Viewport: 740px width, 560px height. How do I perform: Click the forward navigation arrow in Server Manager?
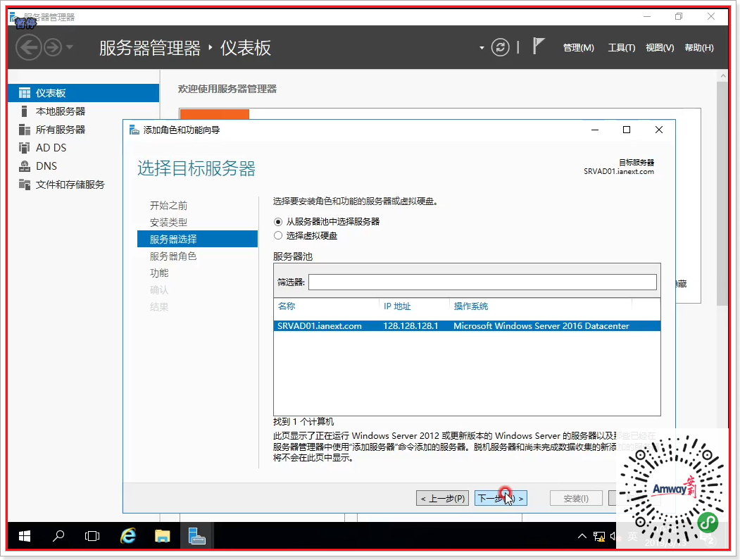pos(53,48)
